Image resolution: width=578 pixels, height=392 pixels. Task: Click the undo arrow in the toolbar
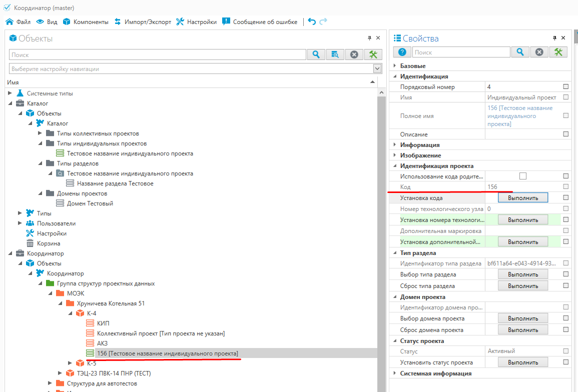coord(312,21)
